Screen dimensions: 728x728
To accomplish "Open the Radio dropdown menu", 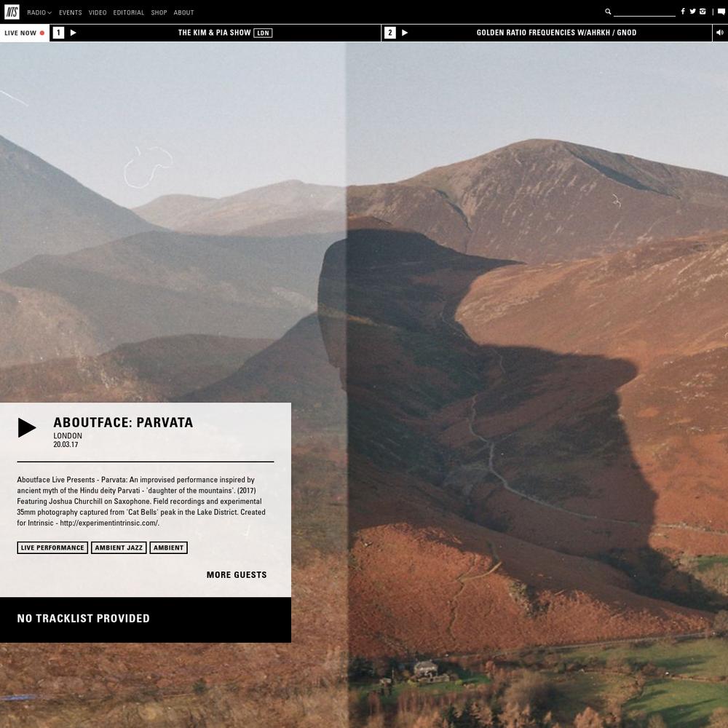I will point(39,12).
